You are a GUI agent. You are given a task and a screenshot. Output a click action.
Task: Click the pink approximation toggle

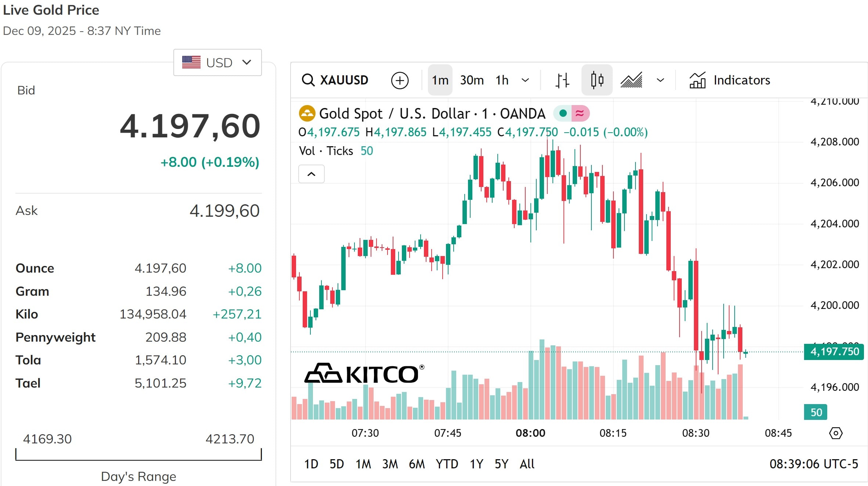[580, 113]
